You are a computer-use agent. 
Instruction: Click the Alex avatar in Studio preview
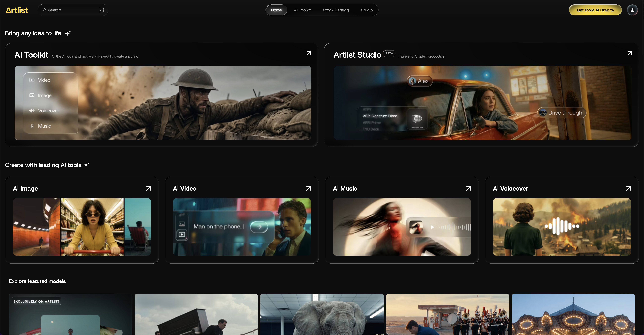412,81
